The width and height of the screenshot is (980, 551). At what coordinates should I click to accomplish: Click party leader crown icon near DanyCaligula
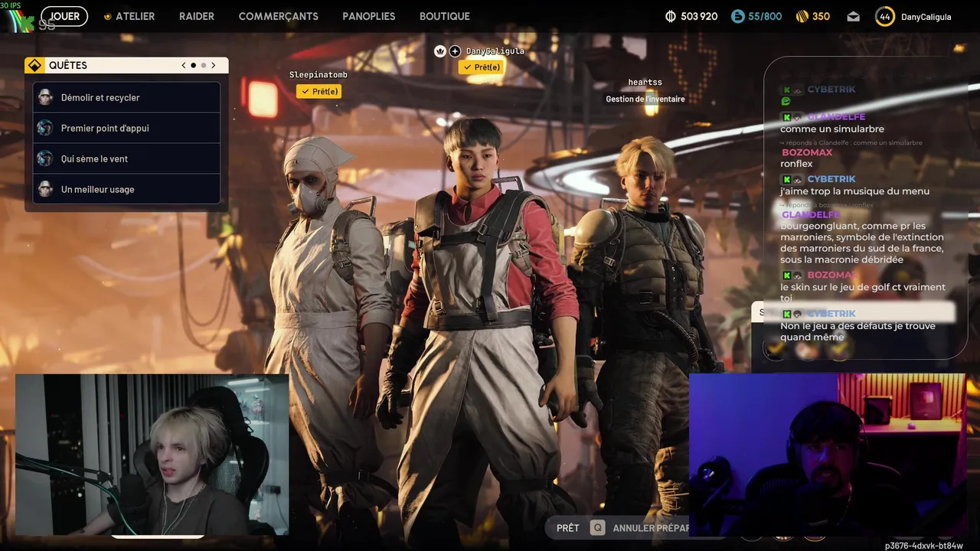click(x=440, y=51)
